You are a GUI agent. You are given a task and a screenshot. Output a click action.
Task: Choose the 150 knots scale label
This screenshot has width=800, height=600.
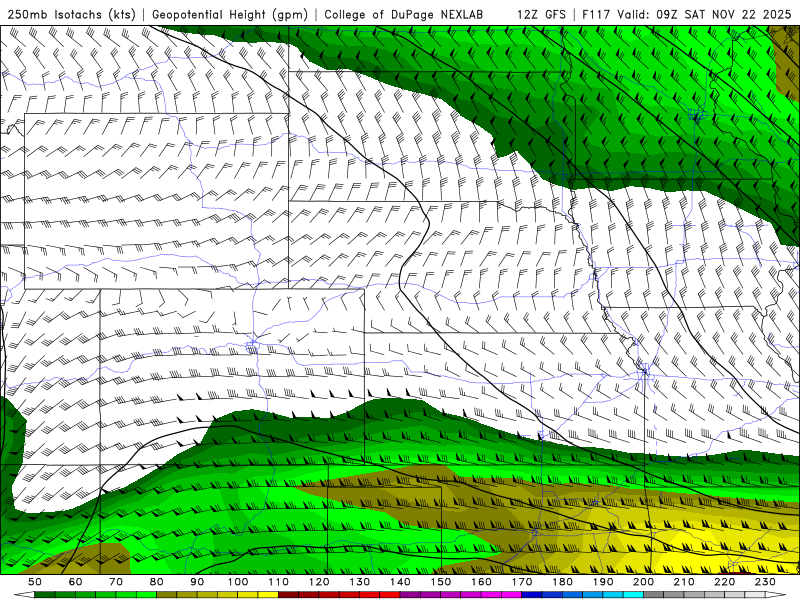[441, 582]
